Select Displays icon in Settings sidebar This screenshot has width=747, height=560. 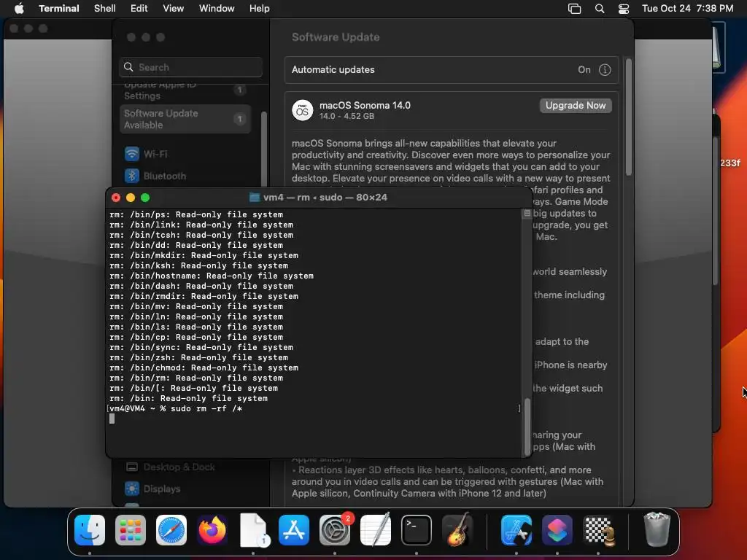[132, 489]
